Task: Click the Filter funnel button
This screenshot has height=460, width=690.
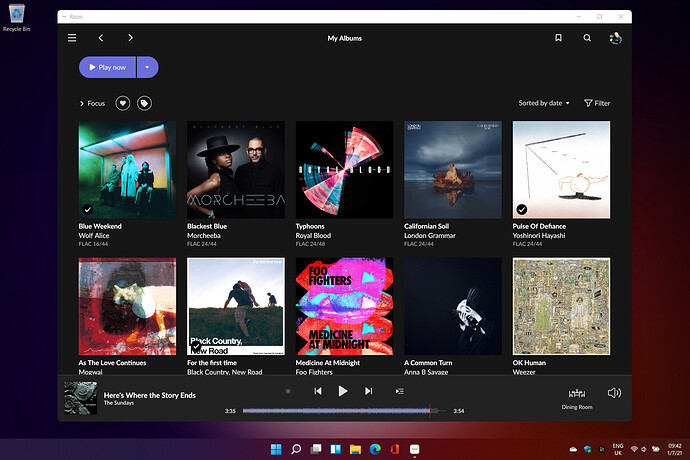Action: [x=597, y=103]
